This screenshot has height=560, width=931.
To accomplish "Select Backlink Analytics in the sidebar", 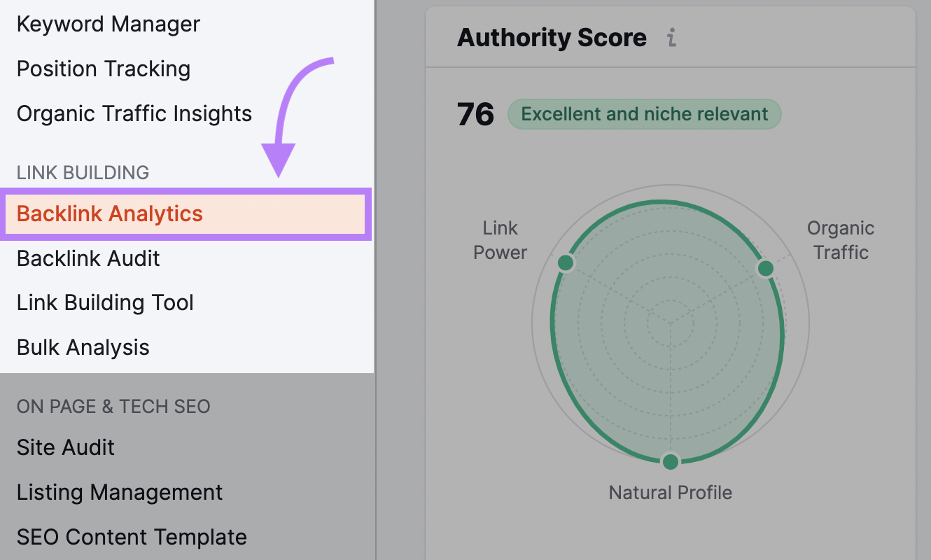I will point(110,213).
